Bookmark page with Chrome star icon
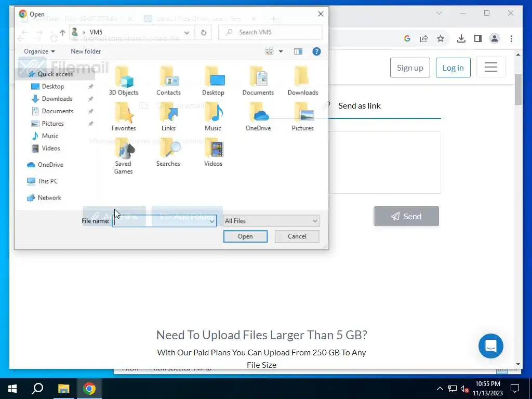This screenshot has height=399, width=532. (441, 38)
